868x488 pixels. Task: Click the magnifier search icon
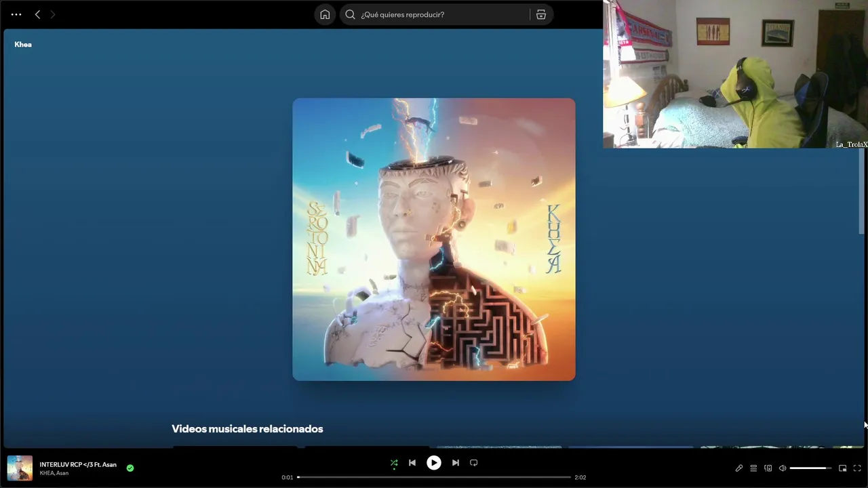click(x=350, y=14)
